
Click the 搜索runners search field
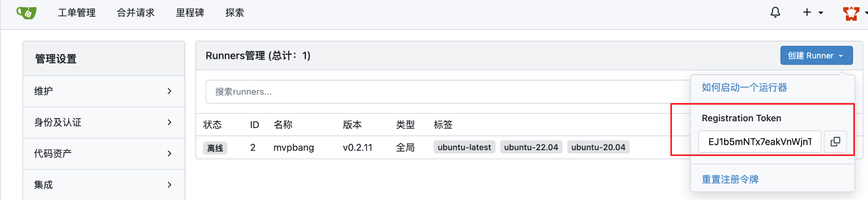[x=448, y=92]
